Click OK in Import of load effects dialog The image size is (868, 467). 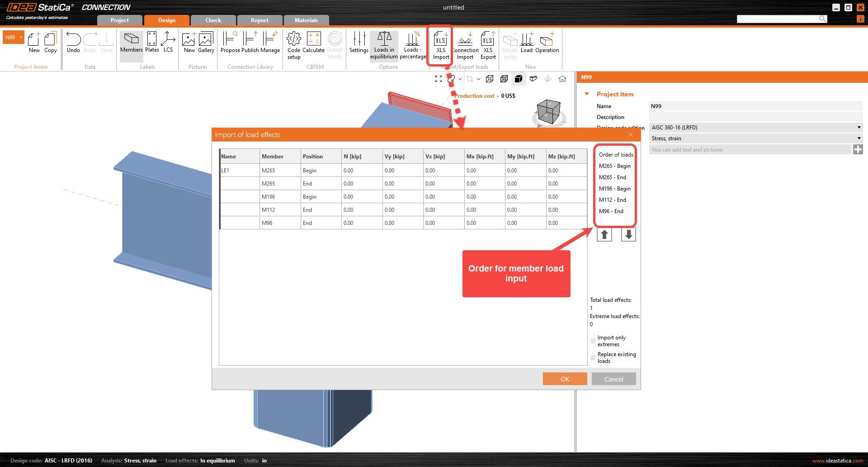(x=565, y=379)
